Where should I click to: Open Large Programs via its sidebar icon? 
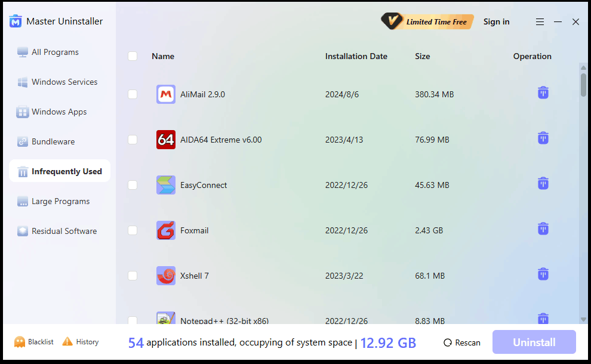[23, 201]
